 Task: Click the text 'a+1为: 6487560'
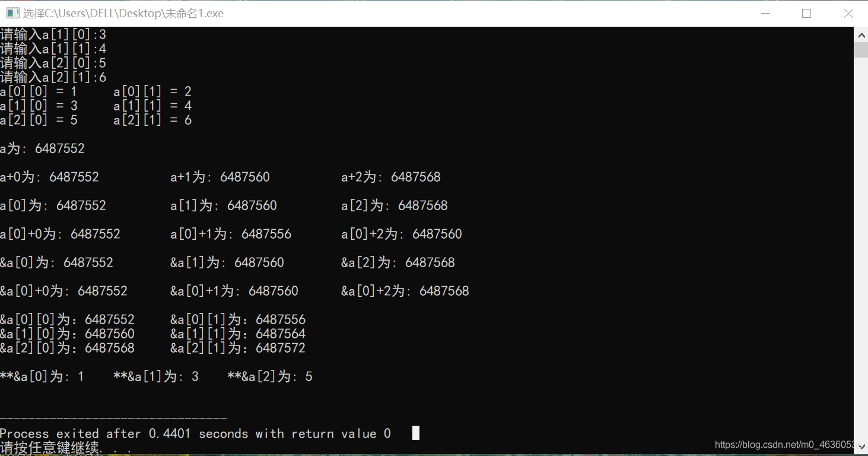(220, 177)
